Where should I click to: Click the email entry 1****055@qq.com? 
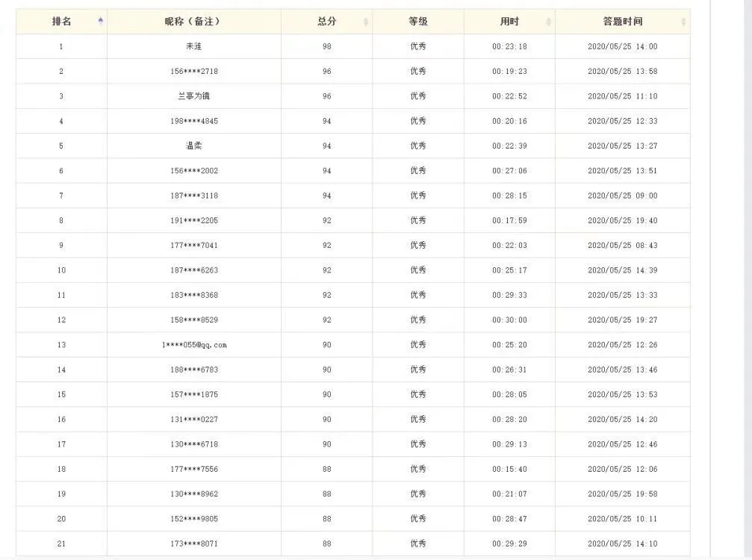coord(194,345)
